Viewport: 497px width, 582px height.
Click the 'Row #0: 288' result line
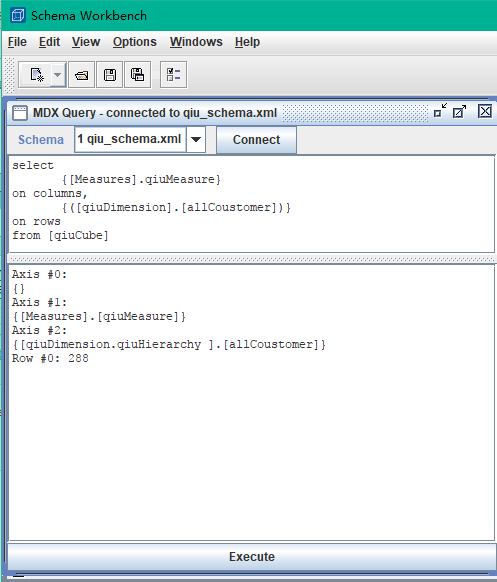click(50, 358)
